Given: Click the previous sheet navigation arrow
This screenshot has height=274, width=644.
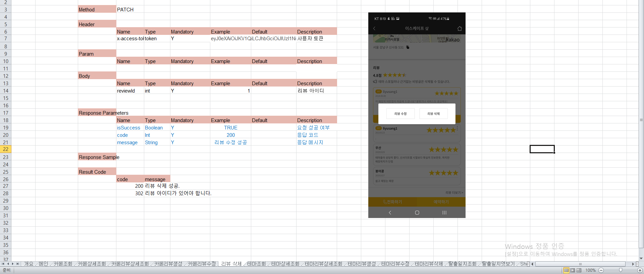Looking at the screenshot, I should point(8,264).
